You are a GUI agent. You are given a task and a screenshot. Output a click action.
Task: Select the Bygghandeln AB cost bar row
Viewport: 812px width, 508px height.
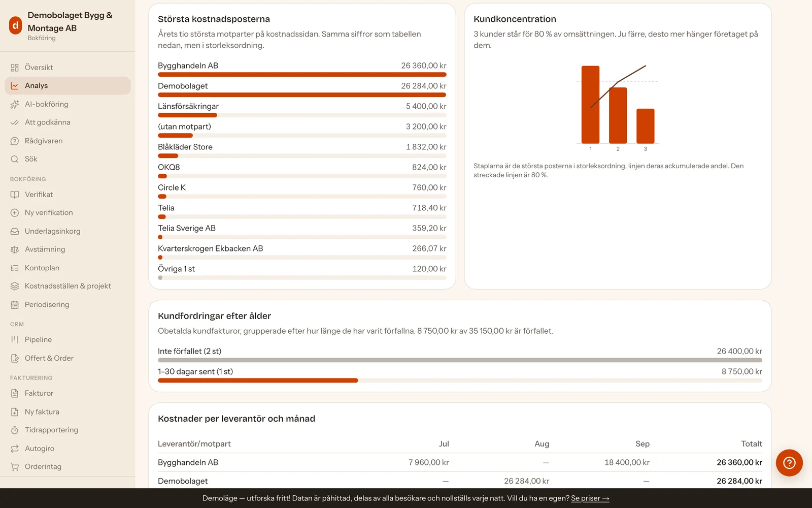point(302,69)
